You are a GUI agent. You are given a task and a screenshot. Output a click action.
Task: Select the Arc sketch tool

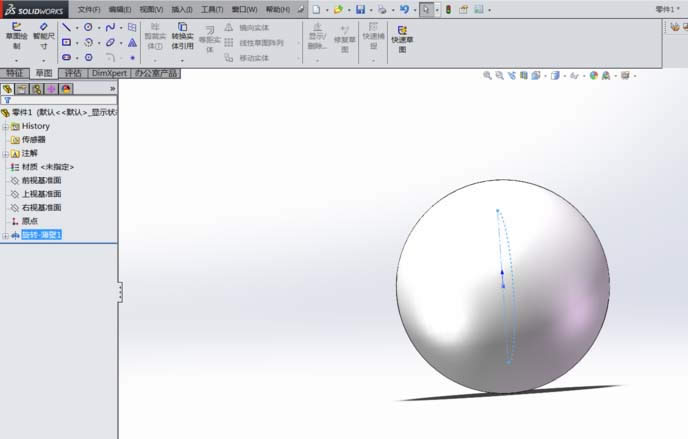[88, 43]
